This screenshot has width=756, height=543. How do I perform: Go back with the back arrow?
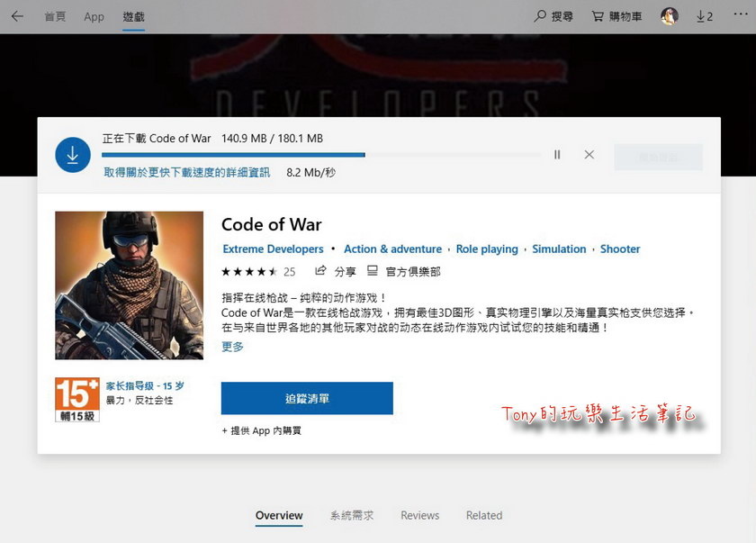(17, 16)
